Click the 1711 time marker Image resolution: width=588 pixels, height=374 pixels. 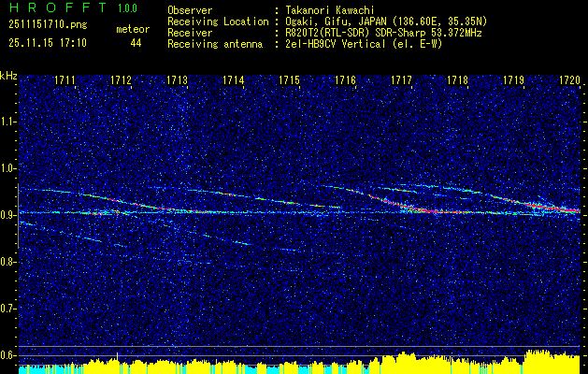(65, 80)
